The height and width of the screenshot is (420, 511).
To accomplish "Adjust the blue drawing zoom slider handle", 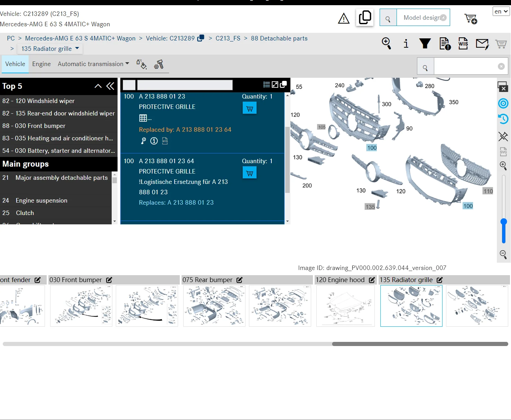I will tap(504, 222).
